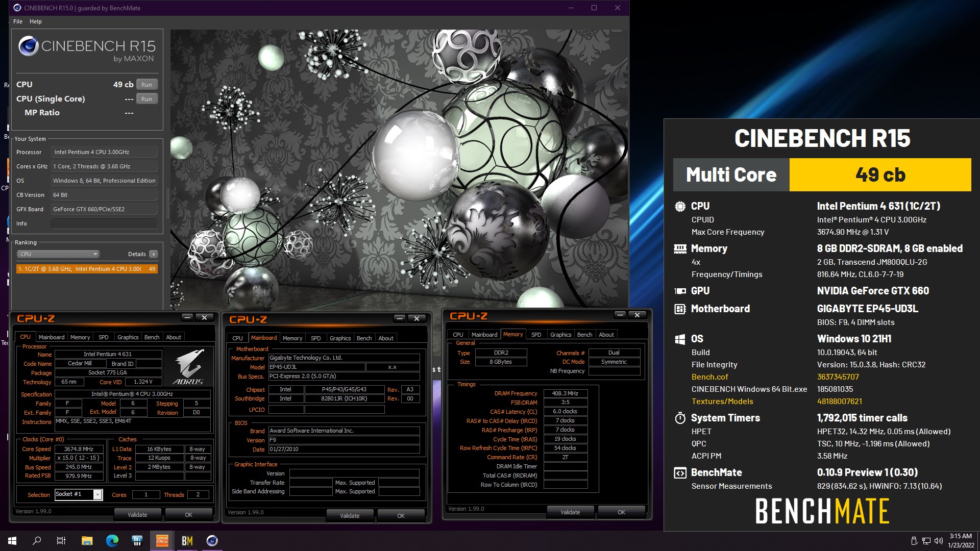Open the Socket #1 selection dropdown
Viewport: 980px width, 551px height.
[79, 494]
